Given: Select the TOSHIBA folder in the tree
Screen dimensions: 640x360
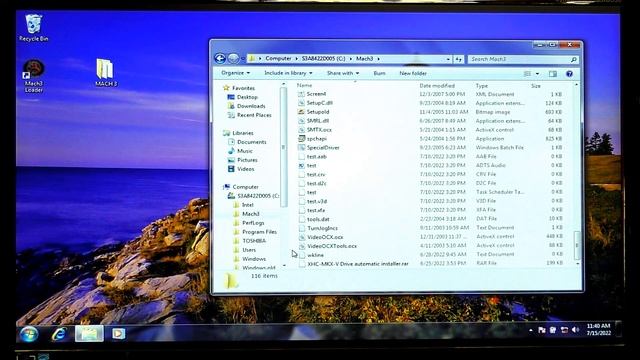Looking at the screenshot, I should click(x=254, y=241).
